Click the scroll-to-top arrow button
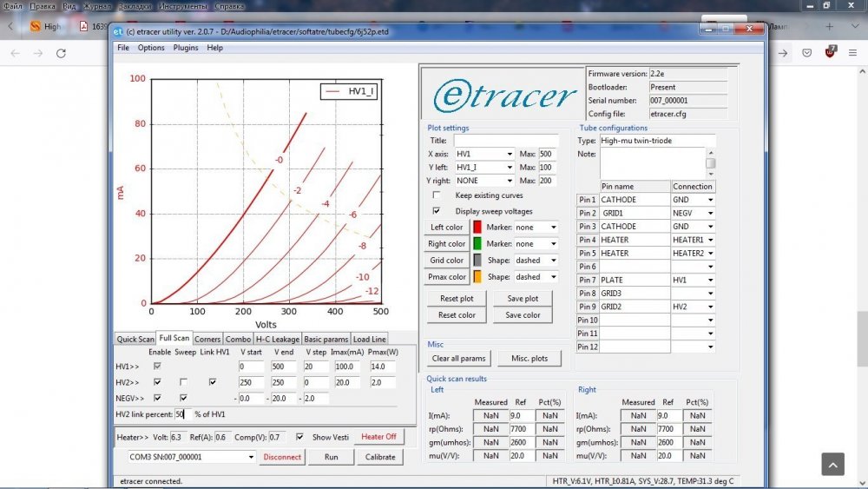The height and width of the screenshot is (489, 868). 832,464
